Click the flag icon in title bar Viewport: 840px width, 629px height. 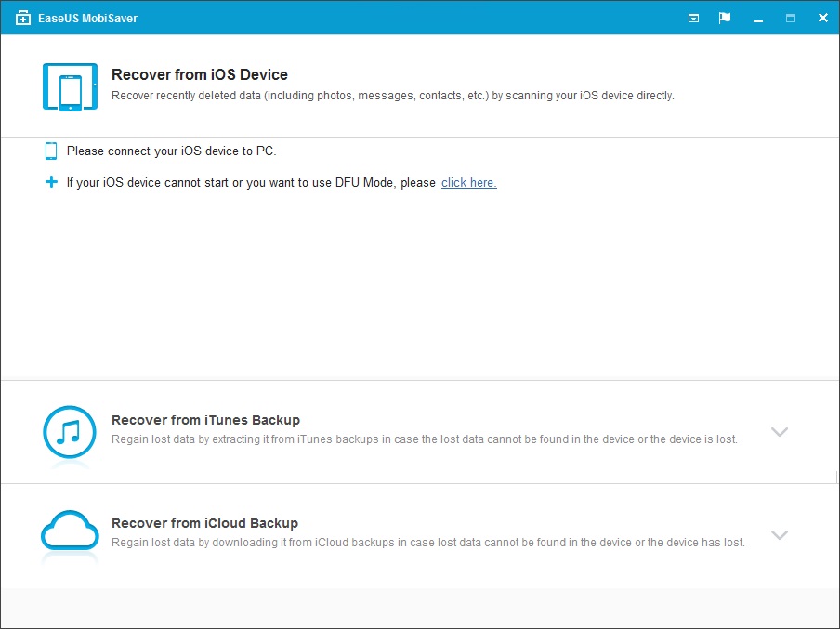[725, 18]
